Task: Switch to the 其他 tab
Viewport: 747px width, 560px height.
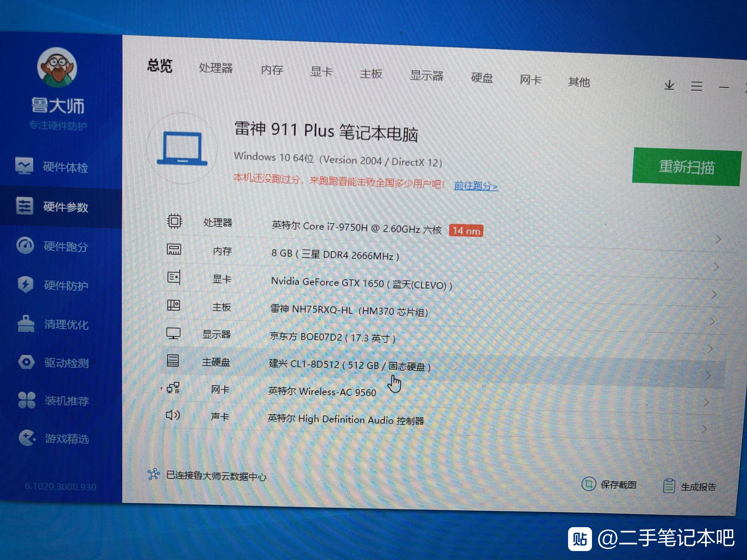Action: click(x=579, y=82)
